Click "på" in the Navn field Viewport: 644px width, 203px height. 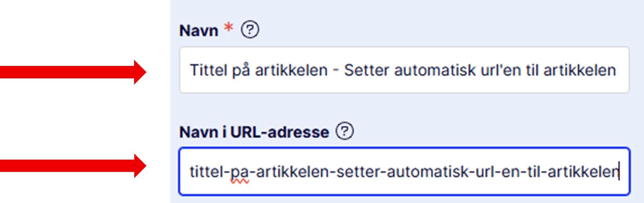click(x=241, y=70)
